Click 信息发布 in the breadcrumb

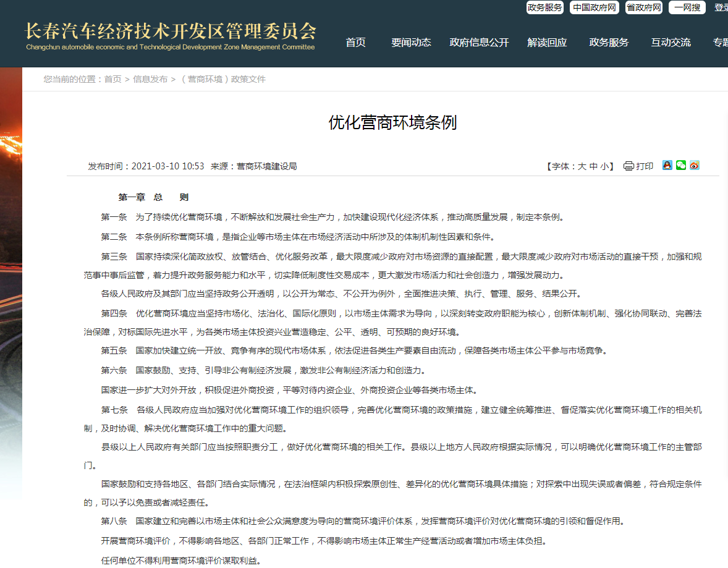(150, 79)
